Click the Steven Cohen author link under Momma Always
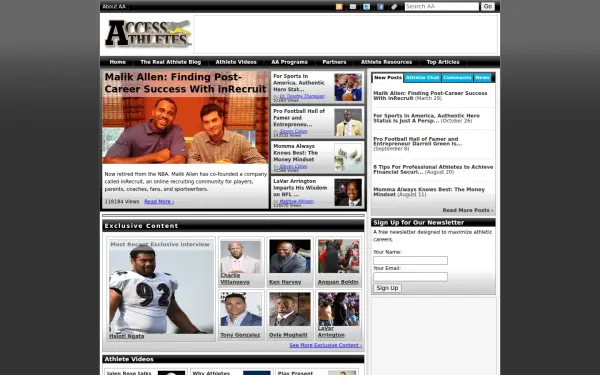This screenshot has width=600, height=375. click(x=293, y=166)
